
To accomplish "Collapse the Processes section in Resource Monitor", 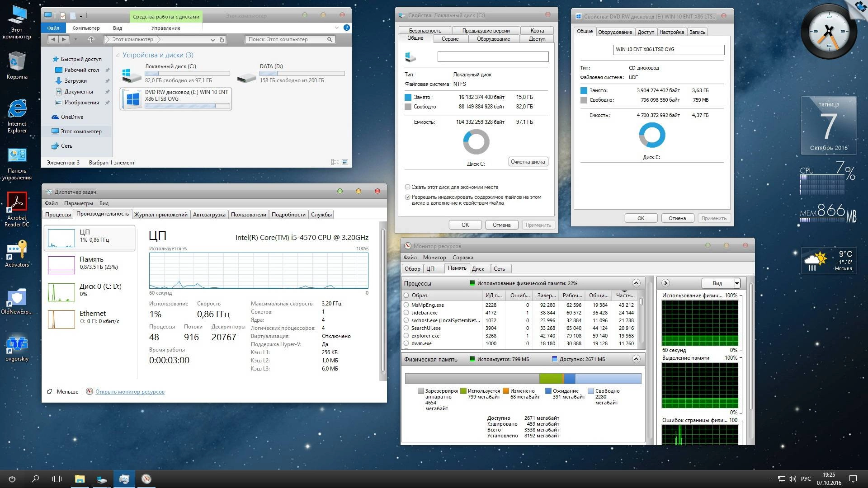I will pos(636,283).
